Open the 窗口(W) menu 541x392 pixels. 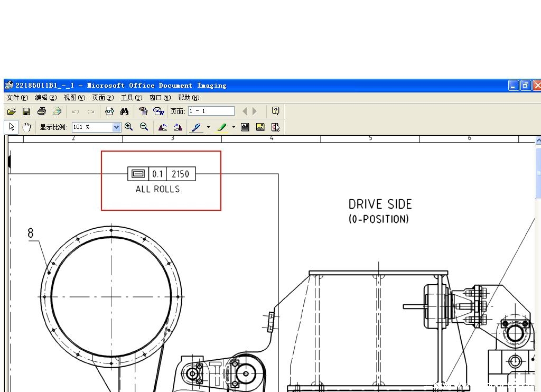160,98
